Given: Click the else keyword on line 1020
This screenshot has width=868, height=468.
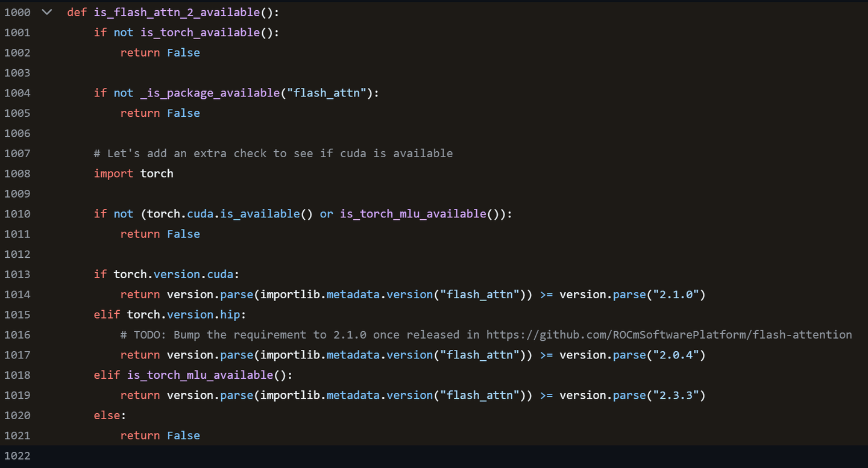Looking at the screenshot, I should coord(107,415).
